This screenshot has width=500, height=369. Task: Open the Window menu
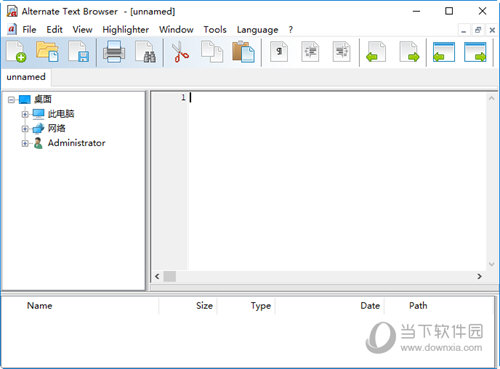[x=176, y=30]
